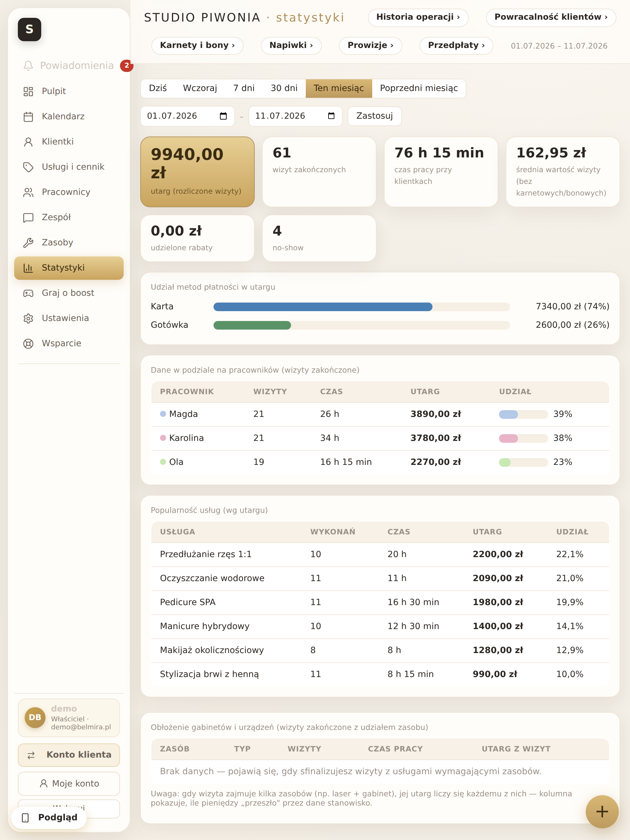Click the start date field 01.07.2026
The image size is (630, 840).
[x=187, y=116]
